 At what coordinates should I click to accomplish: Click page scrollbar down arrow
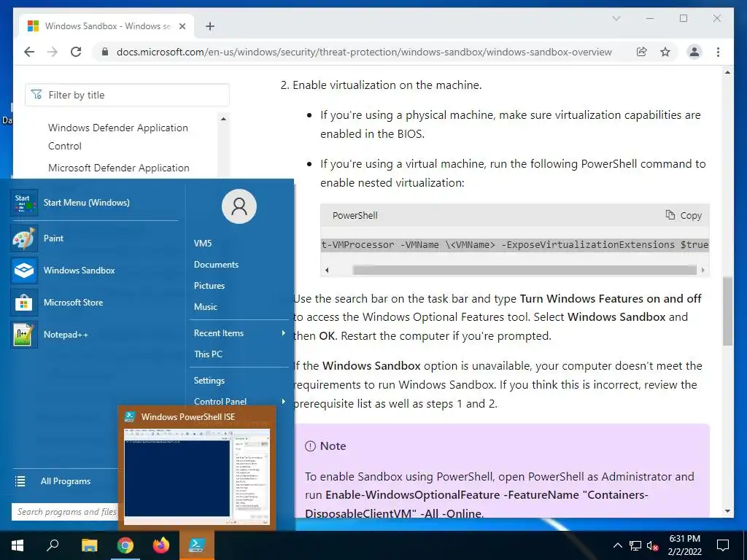(x=727, y=511)
